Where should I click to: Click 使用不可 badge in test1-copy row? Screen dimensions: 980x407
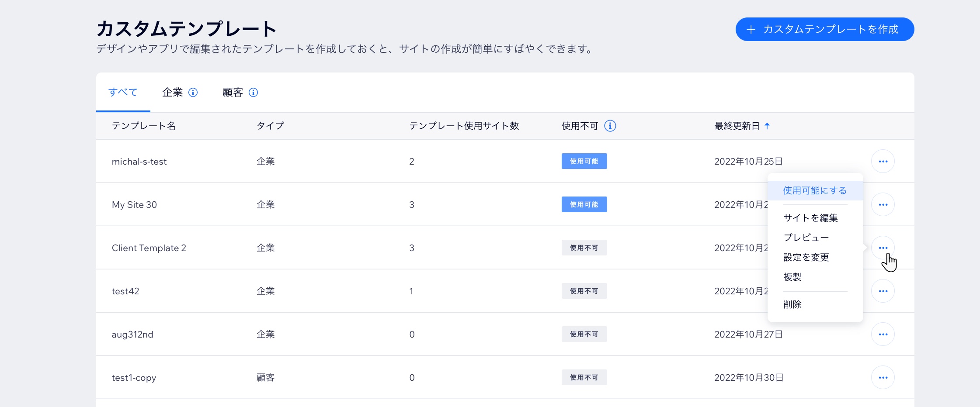(x=584, y=378)
